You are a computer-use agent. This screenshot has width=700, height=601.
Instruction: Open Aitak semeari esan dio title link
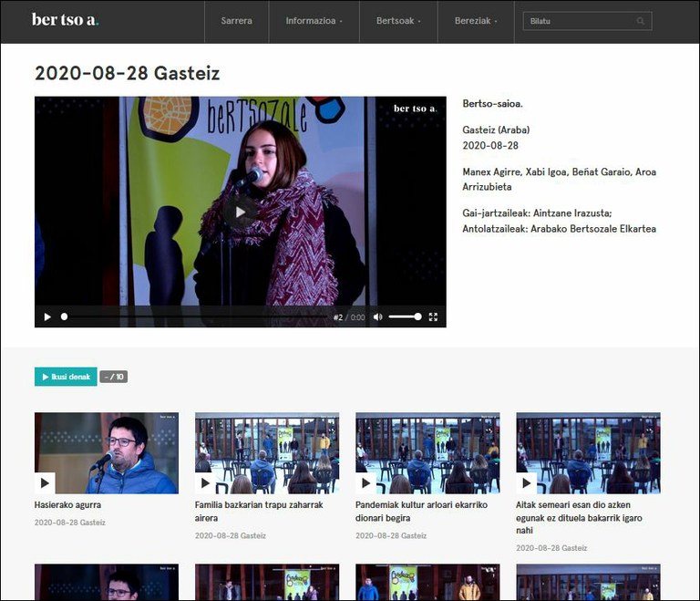(x=579, y=517)
